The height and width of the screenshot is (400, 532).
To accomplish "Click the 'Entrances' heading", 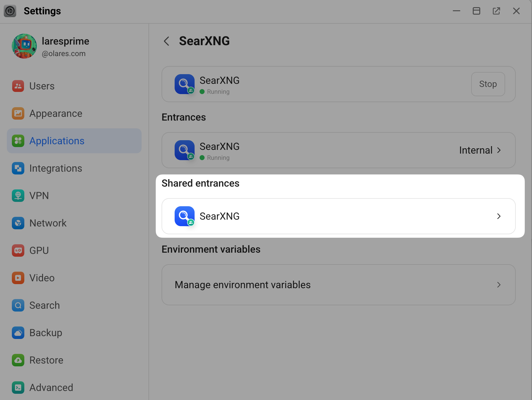I will pos(184,117).
